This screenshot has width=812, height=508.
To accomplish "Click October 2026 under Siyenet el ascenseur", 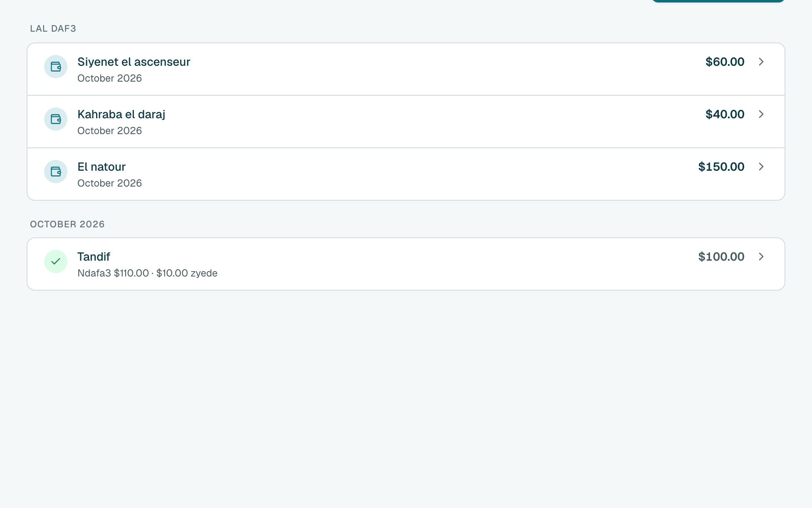I will (x=109, y=78).
